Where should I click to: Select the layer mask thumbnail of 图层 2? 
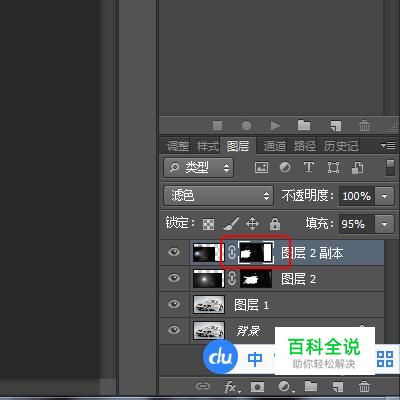[x=256, y=279]
